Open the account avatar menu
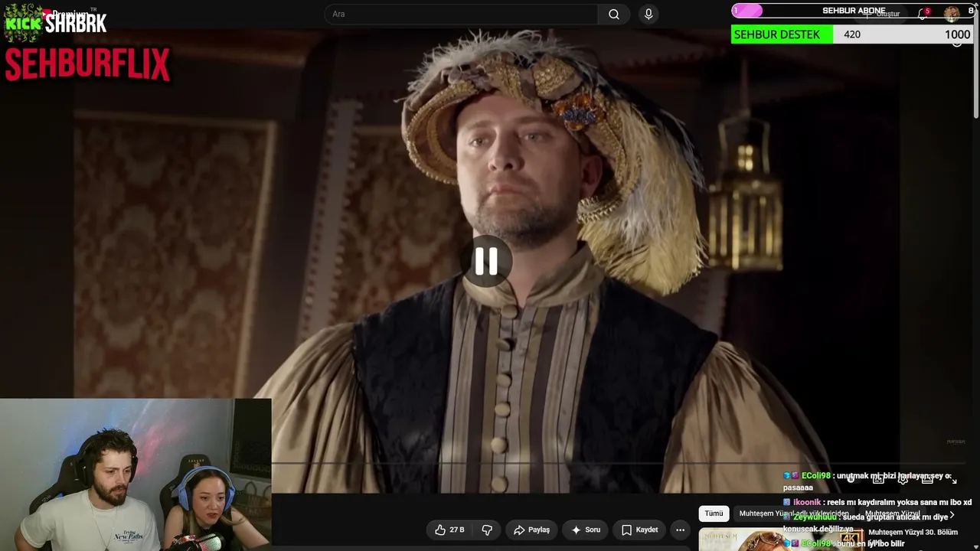The image size is (980, 551). [x=952, y=13]
